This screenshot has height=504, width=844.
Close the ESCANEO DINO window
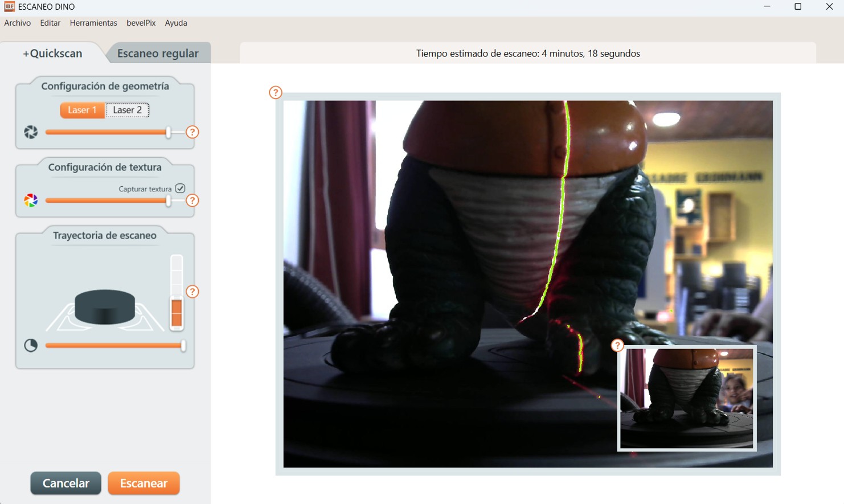click(829, 7)
